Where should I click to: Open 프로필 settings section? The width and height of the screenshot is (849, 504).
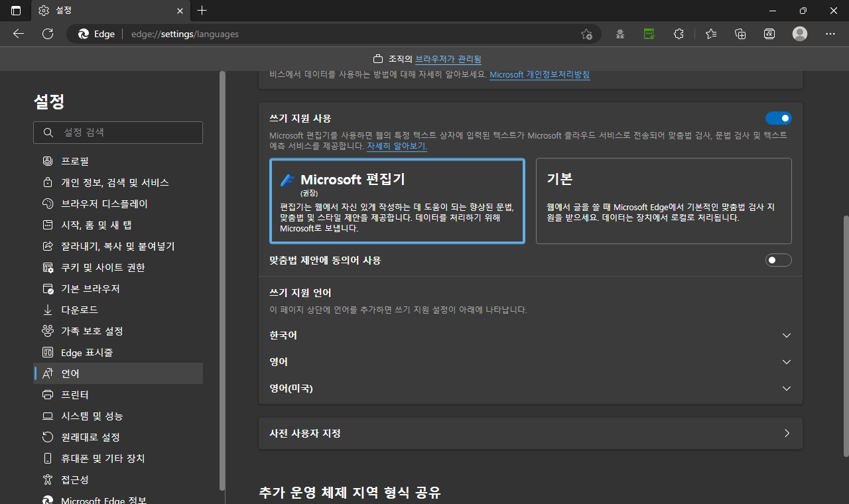[x=118, y=161]
